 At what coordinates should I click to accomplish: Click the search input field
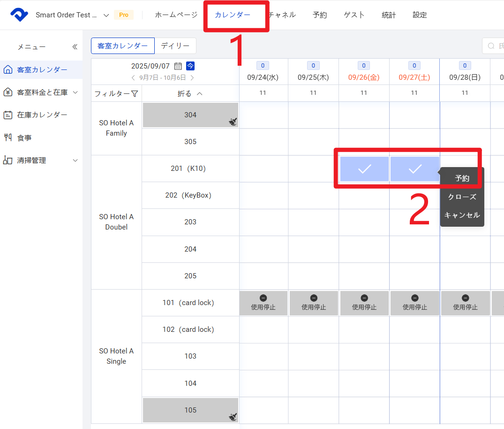pyautogui.click(x=495, y=46)
